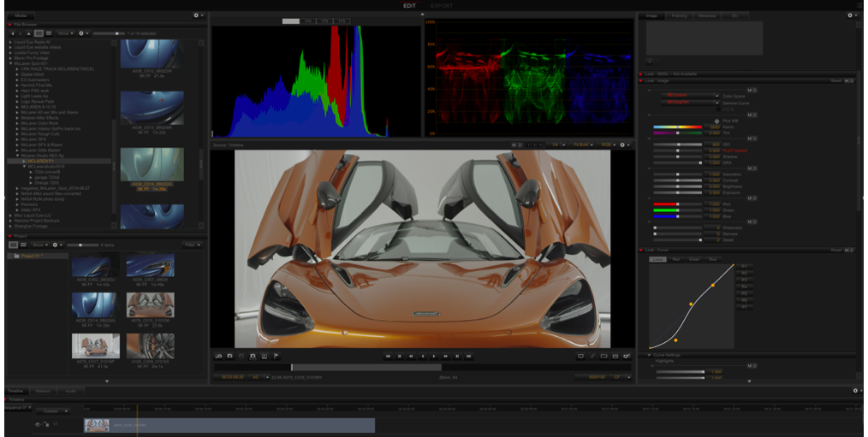Click the Media button at top left
Image resolution: width=868 pixels, height=437 pixels.
(x=21, y=15)
